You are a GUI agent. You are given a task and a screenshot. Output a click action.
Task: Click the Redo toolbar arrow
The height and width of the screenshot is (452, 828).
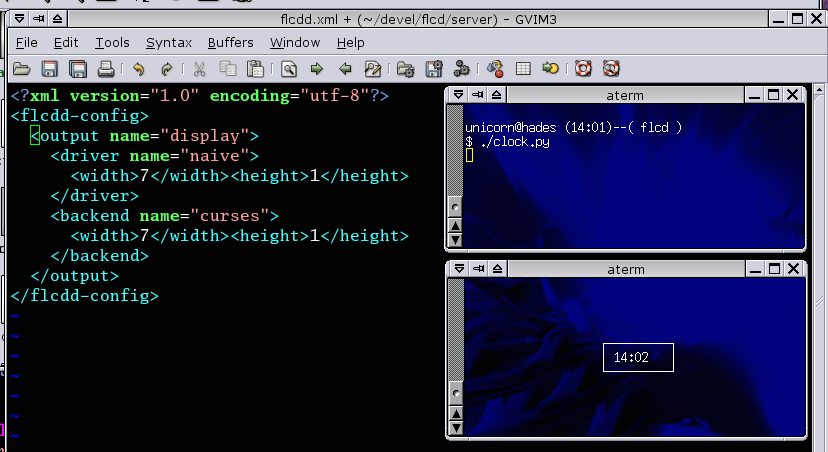pos(166,69)
